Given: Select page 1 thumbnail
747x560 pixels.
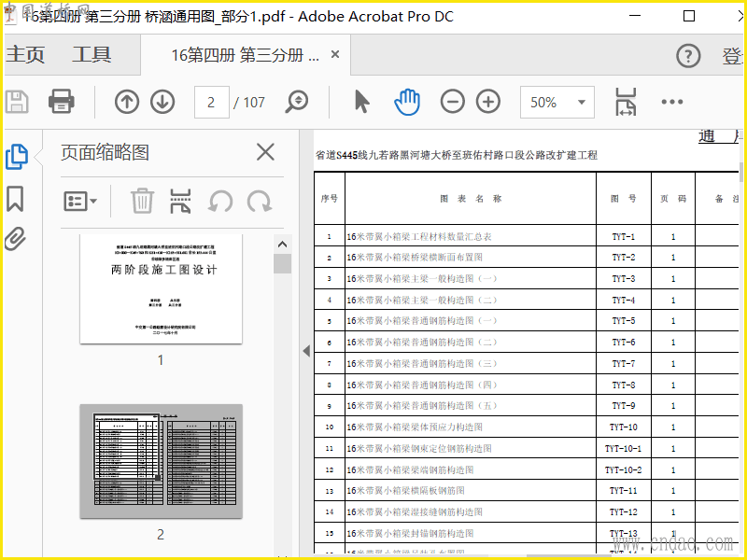Looking at the screenshot, I should pos(161,289).
